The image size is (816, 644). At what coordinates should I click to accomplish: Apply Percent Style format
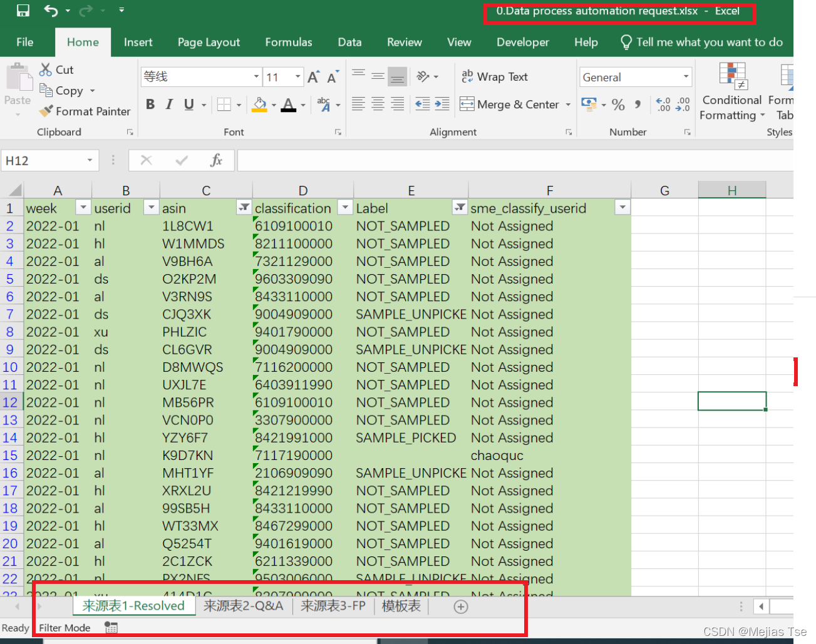pos(618,105)
